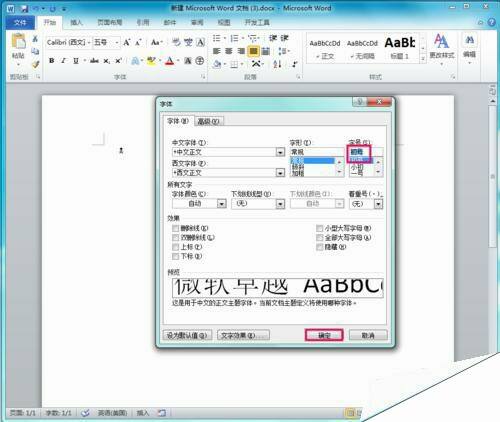The image size is (500, 422).
Task: Click the Cut scissors icon
Action: tap(35, 39)
